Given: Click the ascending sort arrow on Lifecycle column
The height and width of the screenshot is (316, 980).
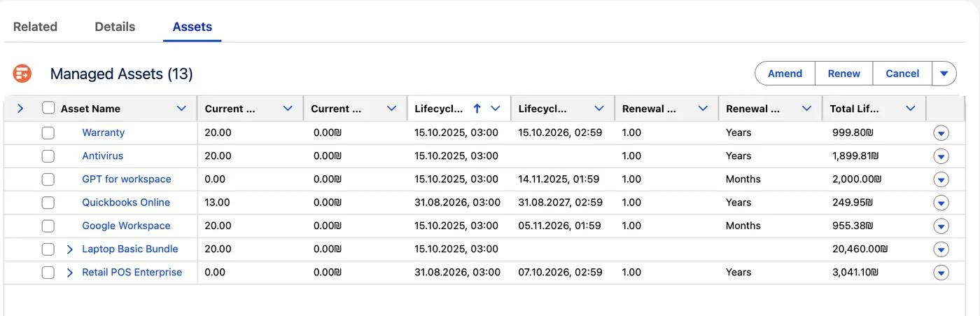Looking at the screenshot, I should point(477,109).
